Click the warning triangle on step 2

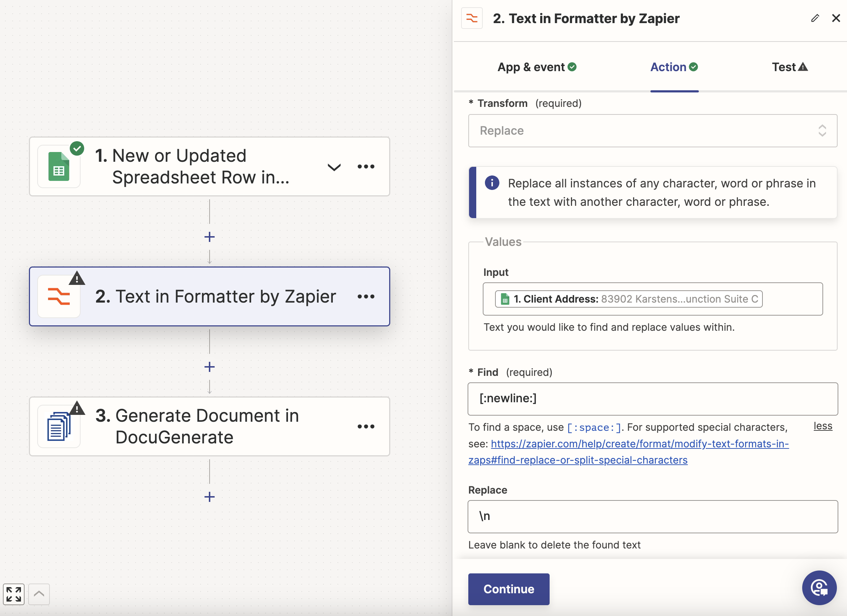point(77,278)
